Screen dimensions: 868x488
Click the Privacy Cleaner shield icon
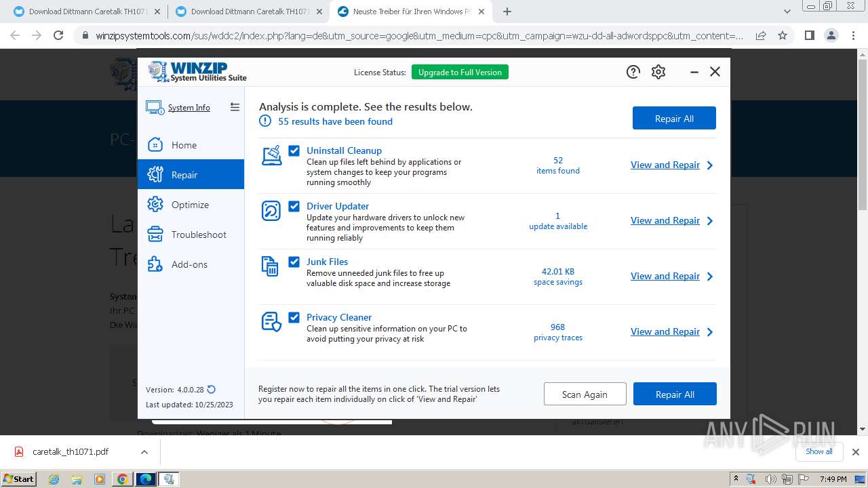pyautogui.click(x=271, y=322)
